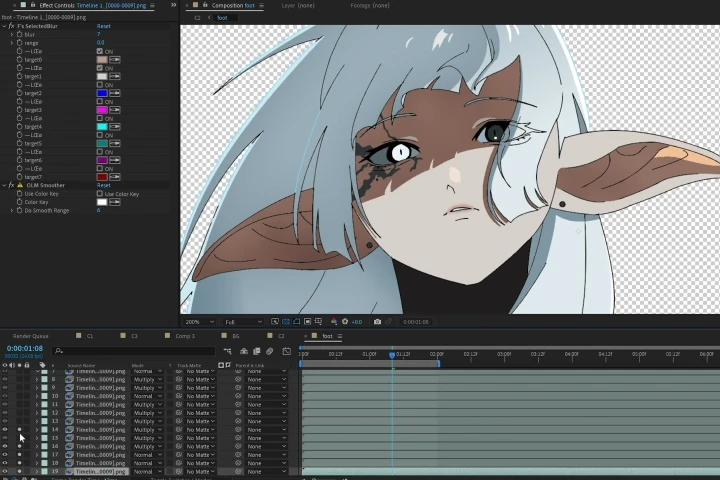The image size is (720, 480).
Task: Click the layer 19 parent pick whip icon
Action: 238,471
